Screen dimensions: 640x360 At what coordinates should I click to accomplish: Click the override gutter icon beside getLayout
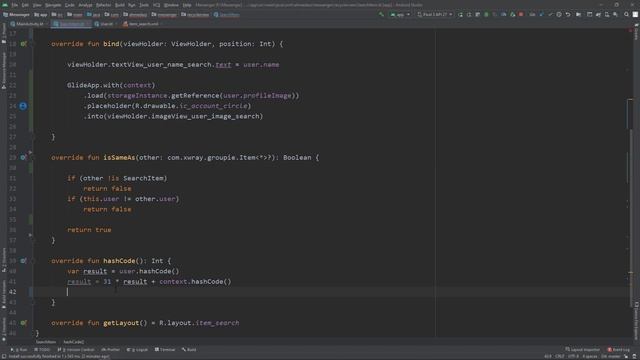click(23, 323)
